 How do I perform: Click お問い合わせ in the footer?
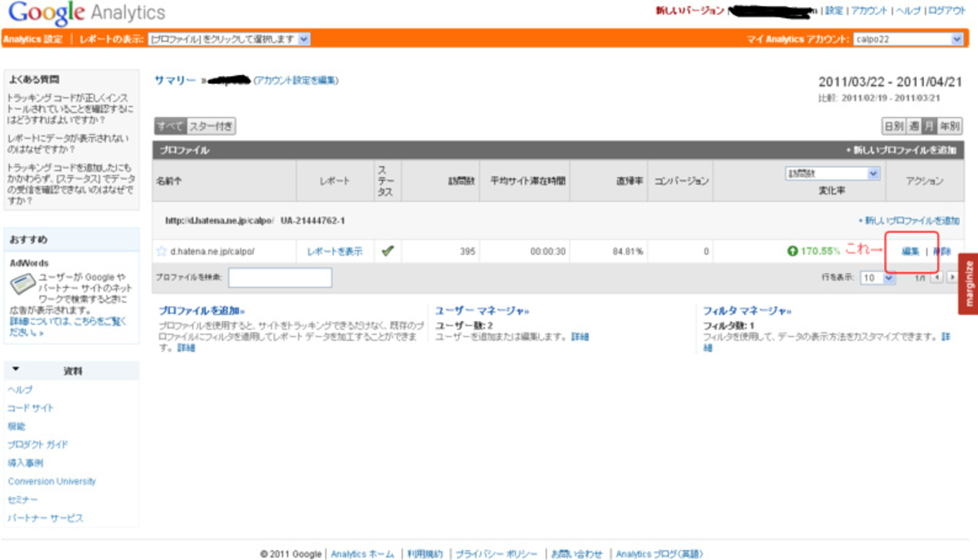[x=576, y=554]
